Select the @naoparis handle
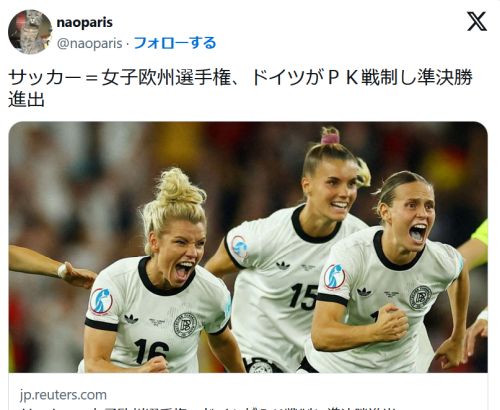The image size is (500, 410). point(89,43)
